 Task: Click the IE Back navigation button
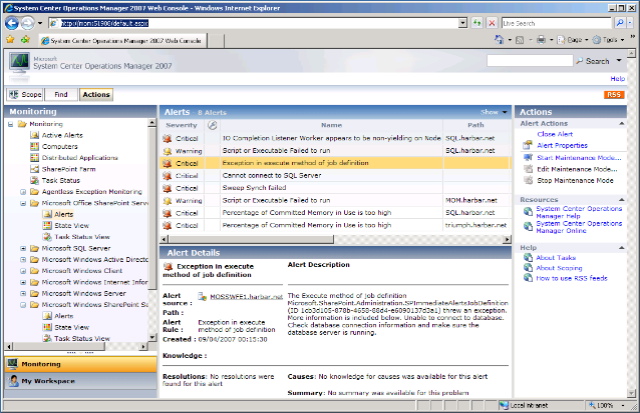coord(12,23)
